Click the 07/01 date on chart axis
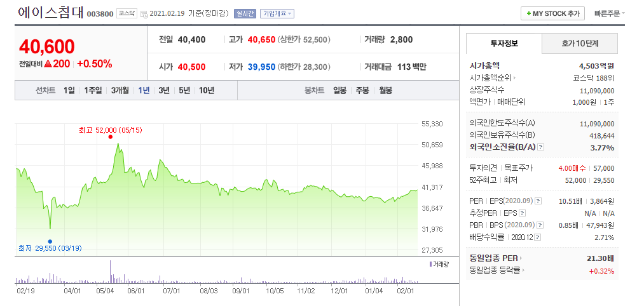Image resolution: width=644 pixels, height=306 pixels. (x=171, y=291)
